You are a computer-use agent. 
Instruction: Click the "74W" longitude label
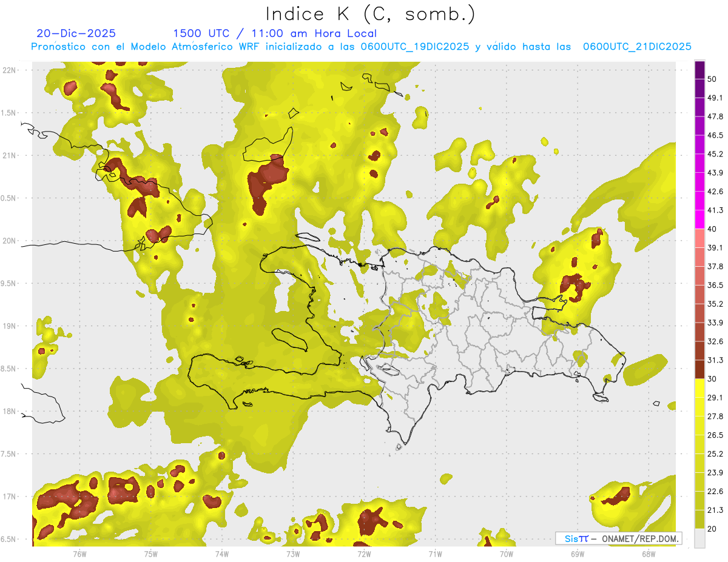pos(221,554)
